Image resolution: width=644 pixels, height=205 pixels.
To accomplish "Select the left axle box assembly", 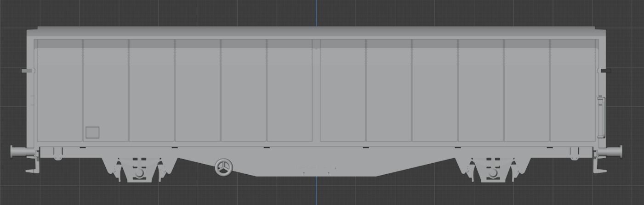I will click(139, 169).
